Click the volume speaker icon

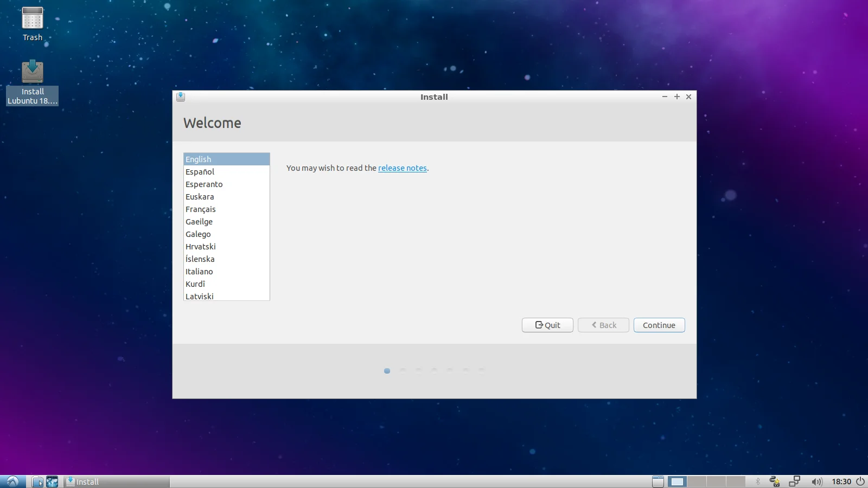coord(816,481)
